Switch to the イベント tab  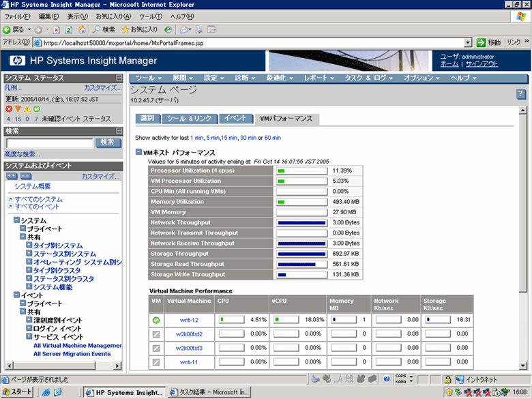coord(235,118)
